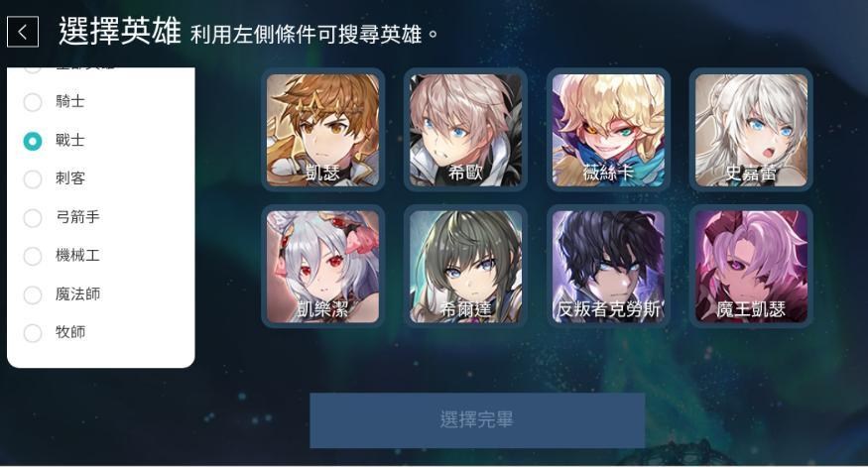
Task: Filter heroes by 弓箭手 class
Action: pos(33,218)
